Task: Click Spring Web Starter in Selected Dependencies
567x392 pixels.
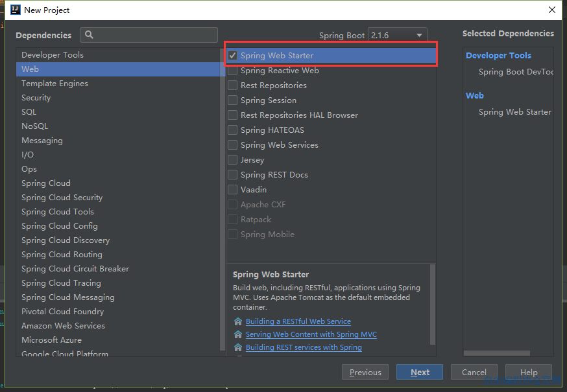Action: pos(515,112)
